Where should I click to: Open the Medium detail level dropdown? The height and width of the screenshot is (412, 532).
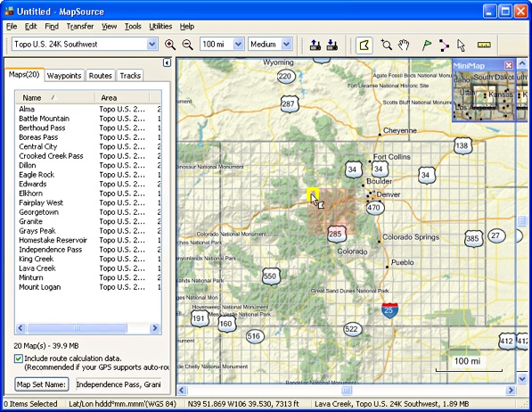point(287,45)
